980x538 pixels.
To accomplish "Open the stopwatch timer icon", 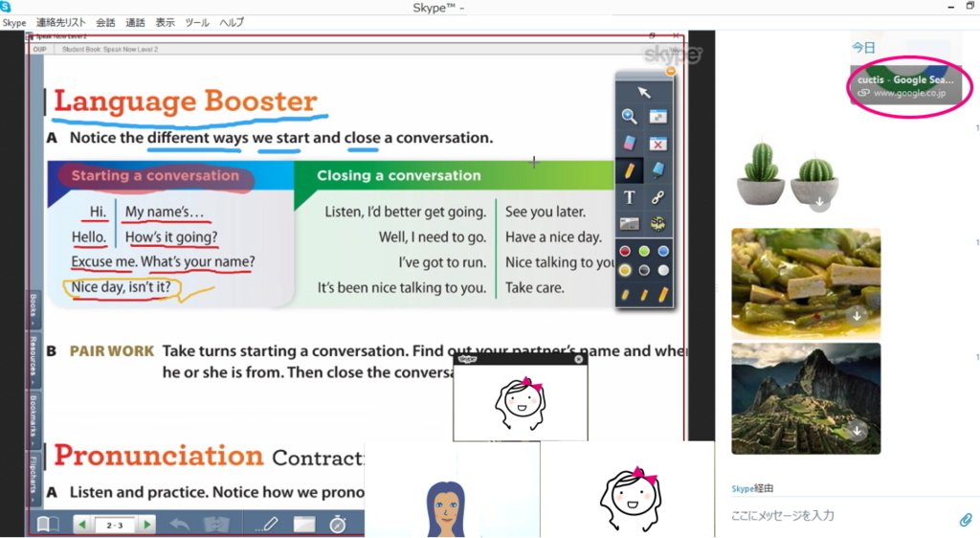I will 338,525.
